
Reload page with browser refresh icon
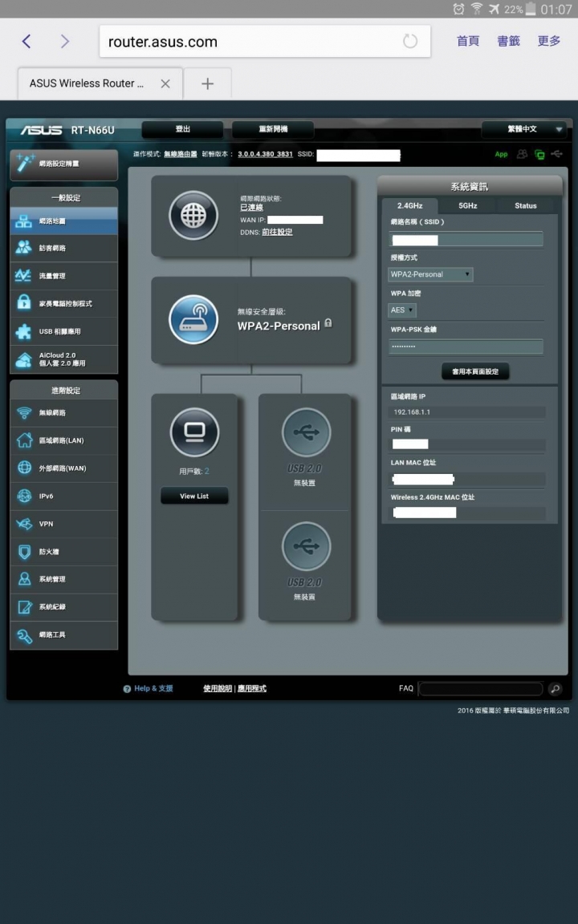pyautogui.click(x=410, y=41)
